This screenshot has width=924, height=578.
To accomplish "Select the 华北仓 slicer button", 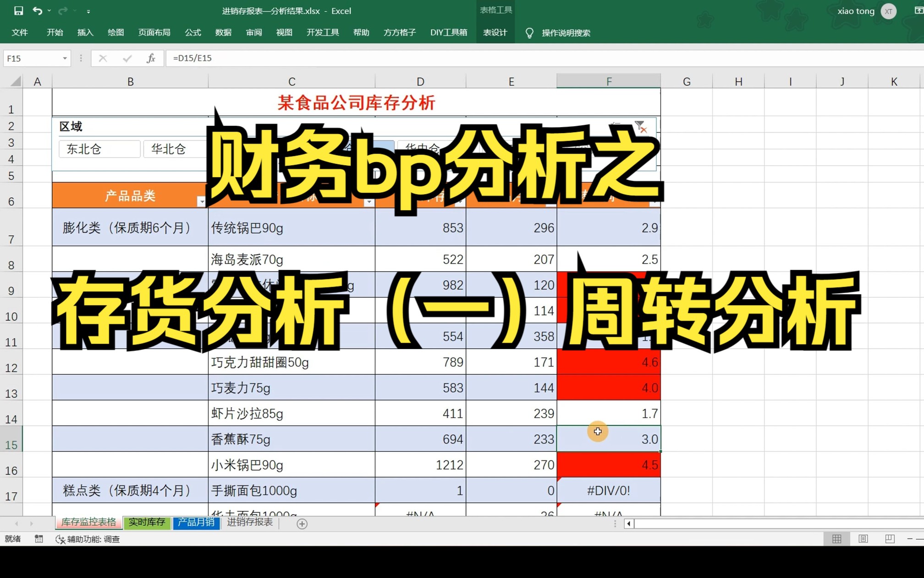I will point(174,149).
